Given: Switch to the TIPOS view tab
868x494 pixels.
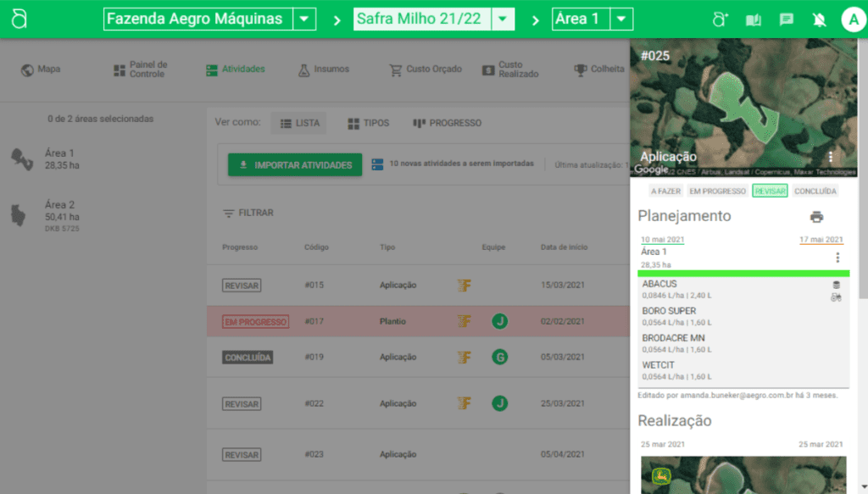Looking at the screenshot, I should coord(367,122).
